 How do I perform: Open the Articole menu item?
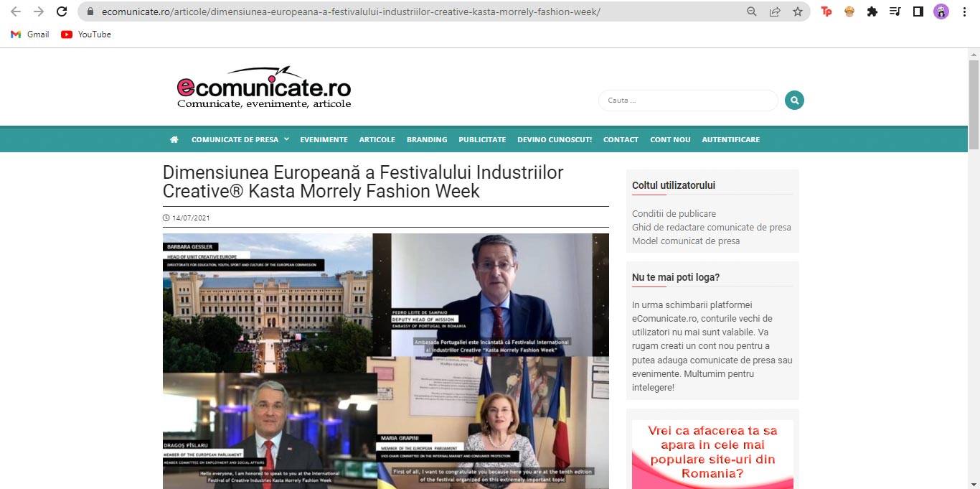(x=377, y=139)
